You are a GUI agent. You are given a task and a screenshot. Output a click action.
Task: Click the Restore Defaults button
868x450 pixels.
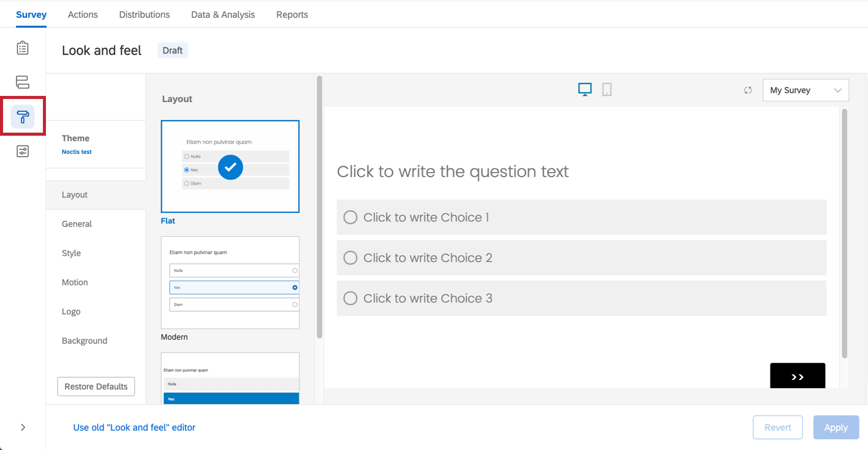click(x=96, y=386)
